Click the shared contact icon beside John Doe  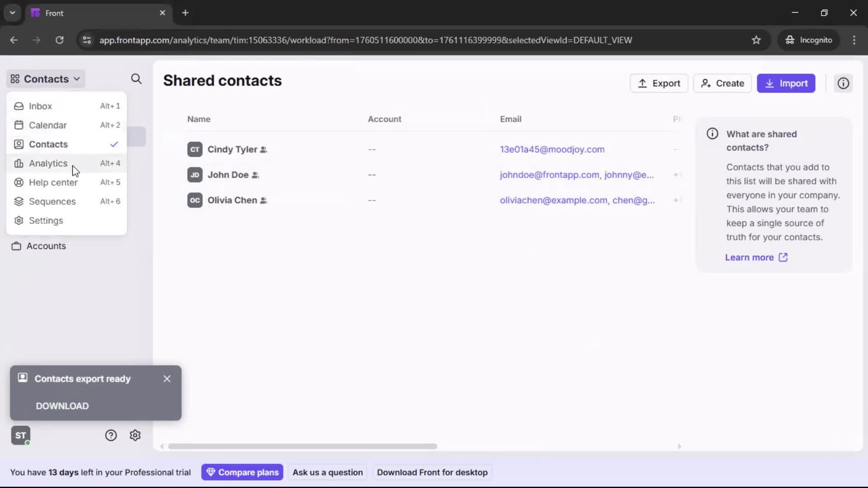tap(256, 175)
